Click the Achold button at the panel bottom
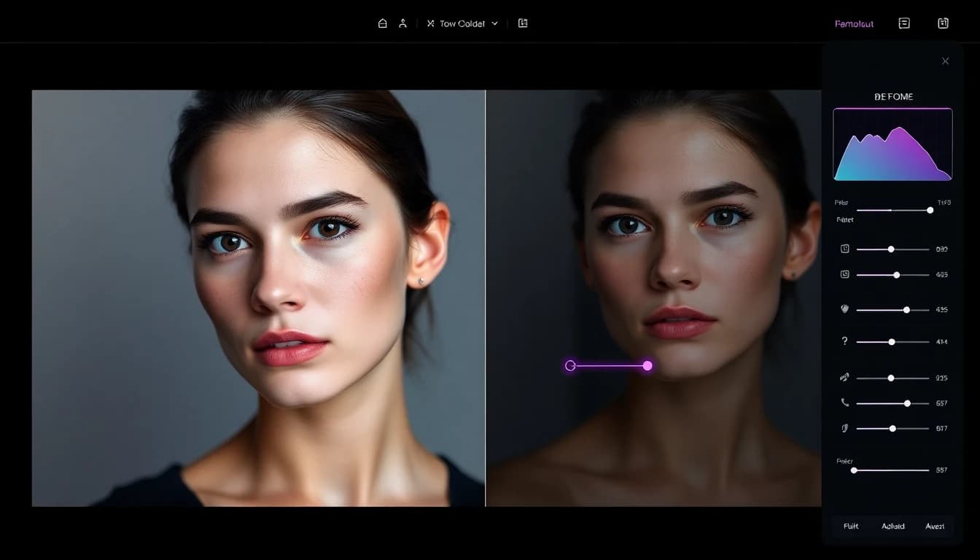 point(892,526)
